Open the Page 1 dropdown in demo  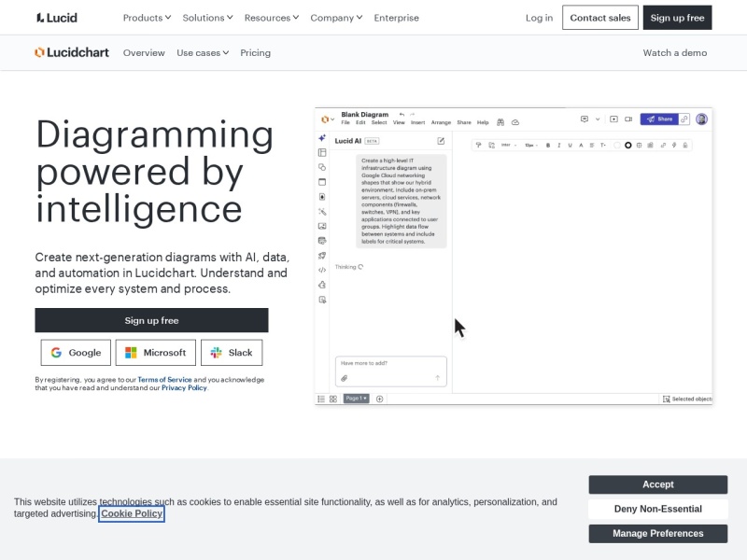click(356, 399)
